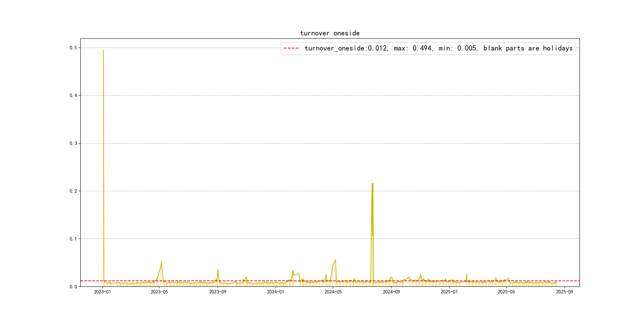644x322 pixels.
Task: Click the peak of the 0.2 spike near 2024-08
Action: coord(372,183)
